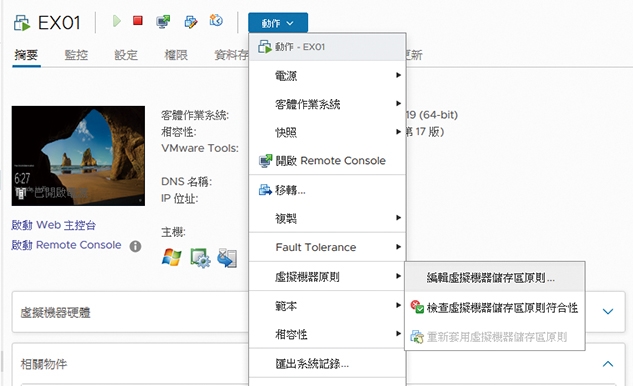Viewport: 633px width, 386px height.
Task: Click the EX01 title text
Action: pos(59,23)
